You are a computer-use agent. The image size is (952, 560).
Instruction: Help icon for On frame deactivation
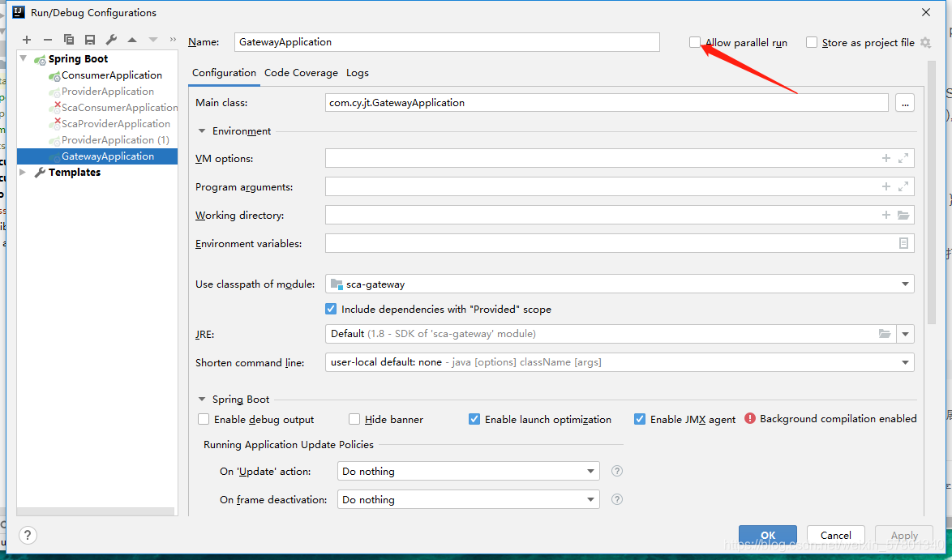617,499
